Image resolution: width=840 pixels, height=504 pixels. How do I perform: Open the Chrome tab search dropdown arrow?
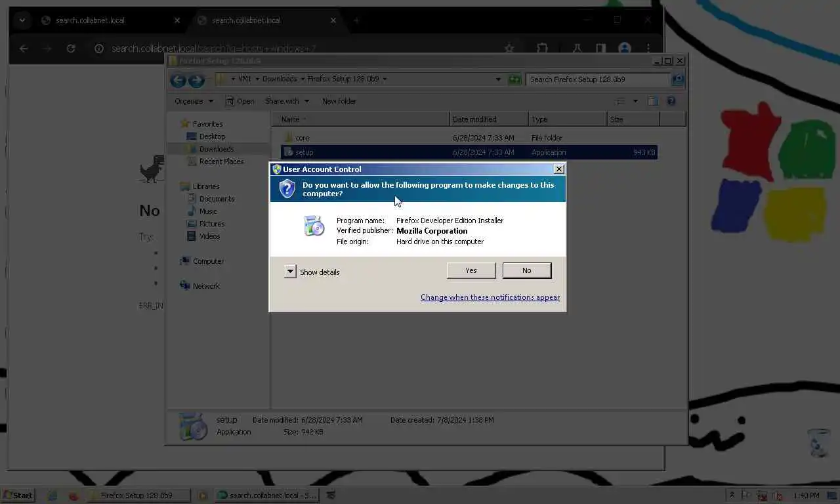pos(22,20)
